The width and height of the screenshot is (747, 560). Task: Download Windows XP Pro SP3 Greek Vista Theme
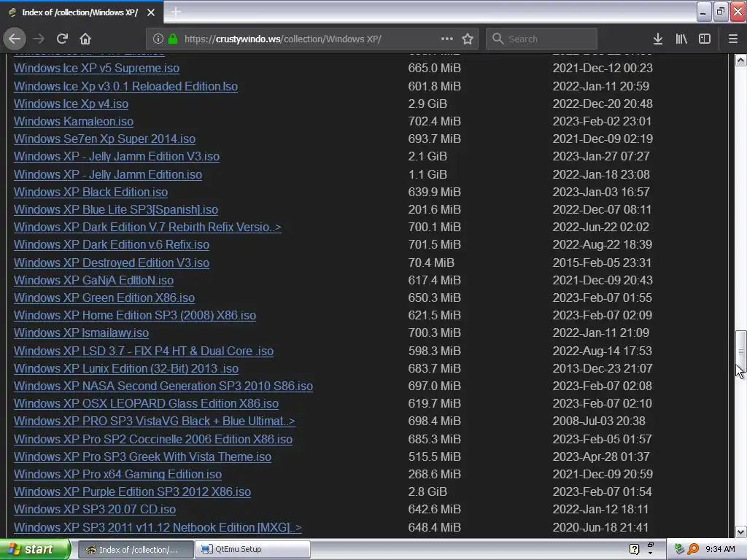coord(143,457)
